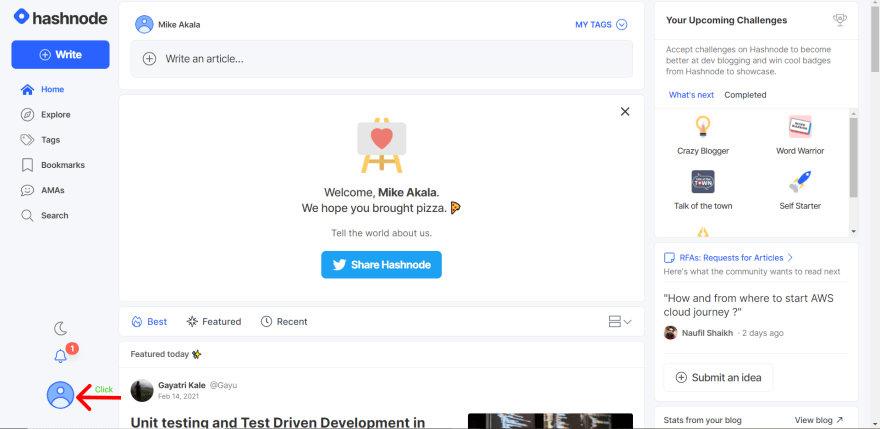This screenshot has width=880, height=429.
Task: Close the welcome card
Action: (625, 112)
